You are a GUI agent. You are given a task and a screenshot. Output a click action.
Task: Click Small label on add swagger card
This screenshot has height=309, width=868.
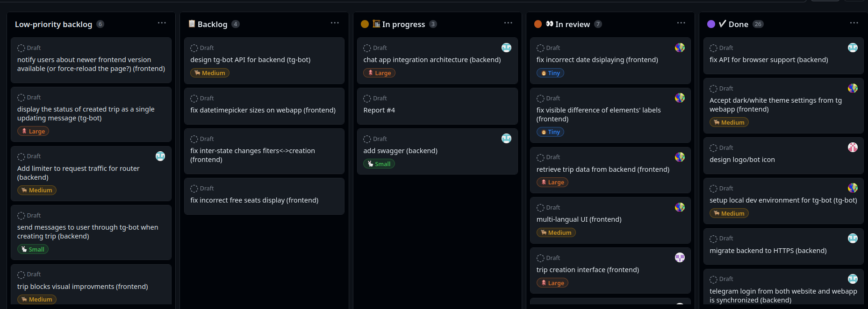[x=379, y=164]
